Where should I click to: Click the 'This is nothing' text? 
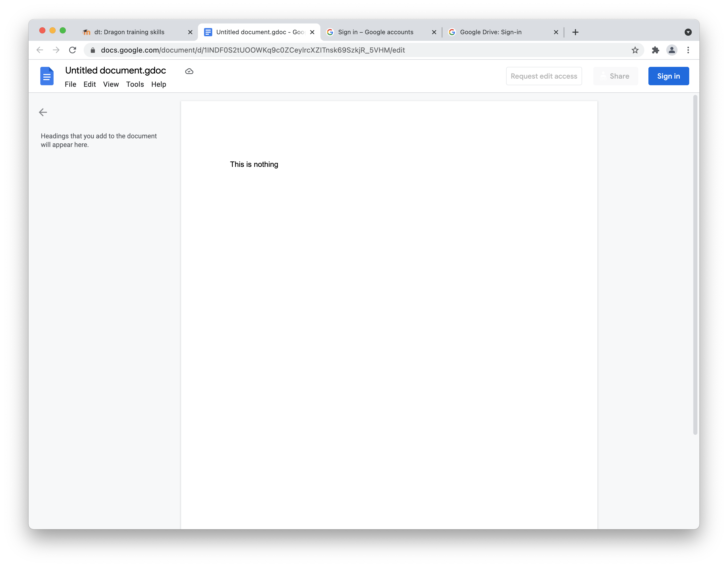(254, 164)
